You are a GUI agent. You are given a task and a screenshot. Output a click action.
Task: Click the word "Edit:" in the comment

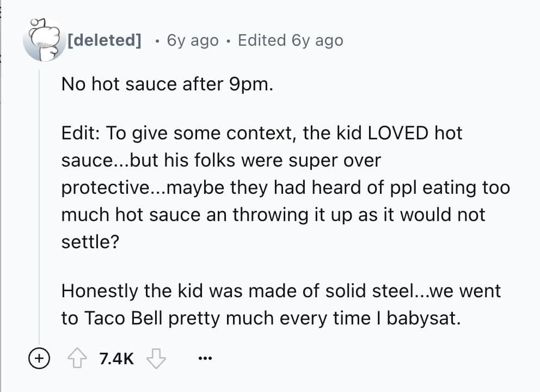coord(81,133)
